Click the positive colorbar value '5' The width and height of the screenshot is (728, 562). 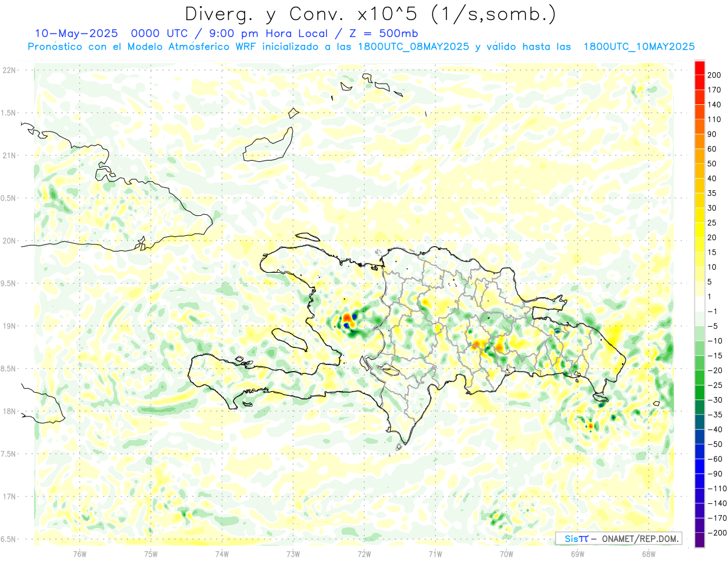click(710, 282)
